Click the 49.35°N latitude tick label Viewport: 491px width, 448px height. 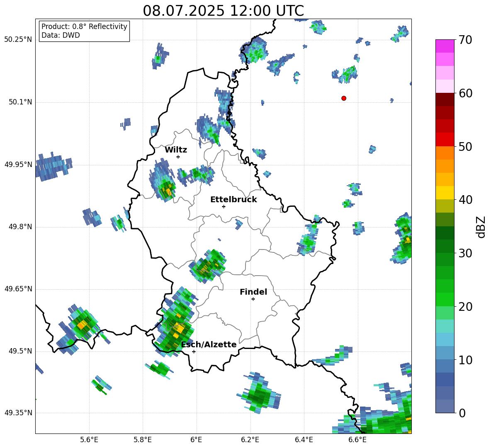point(18,413)
